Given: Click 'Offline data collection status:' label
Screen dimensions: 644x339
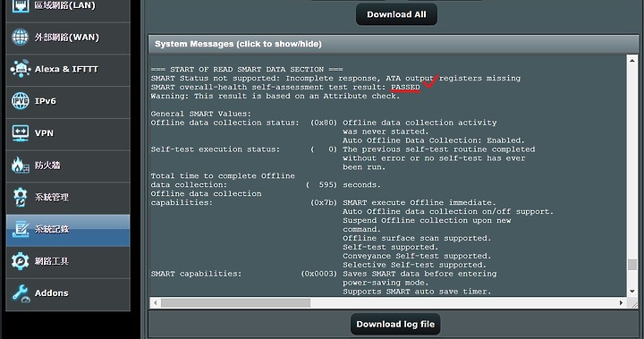Looking at the screenshot, I should point(225,123).
